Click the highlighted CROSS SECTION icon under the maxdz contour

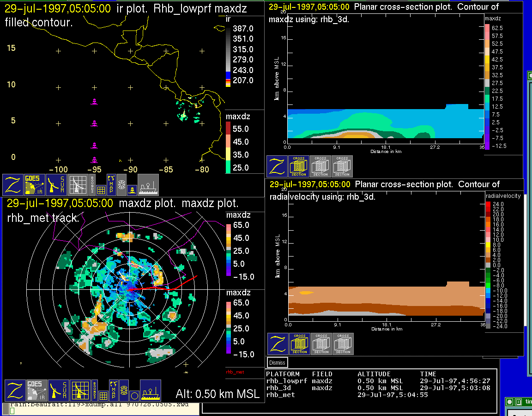pos(299,166)
